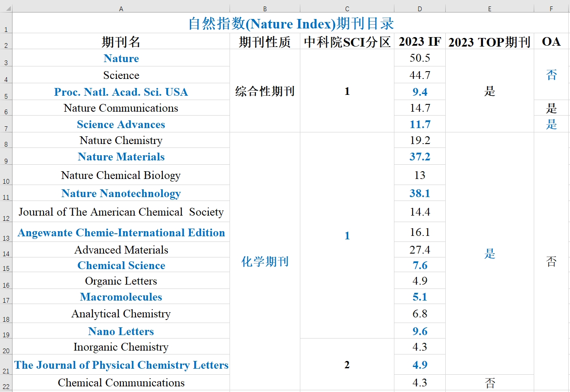This screenshot has width=570, height=392.
Task: Select Journal of The American Chemical Society cell
Action: tap(121, 212)
